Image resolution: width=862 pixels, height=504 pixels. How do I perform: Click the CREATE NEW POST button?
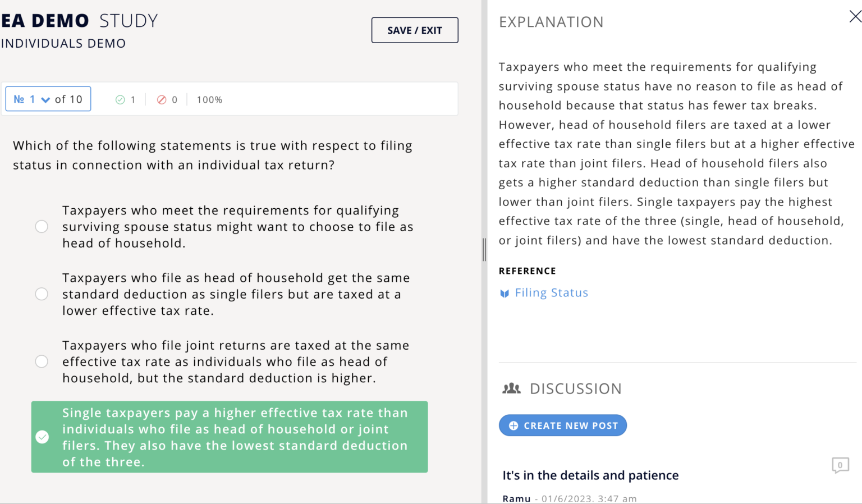click(x=563, y=425)
